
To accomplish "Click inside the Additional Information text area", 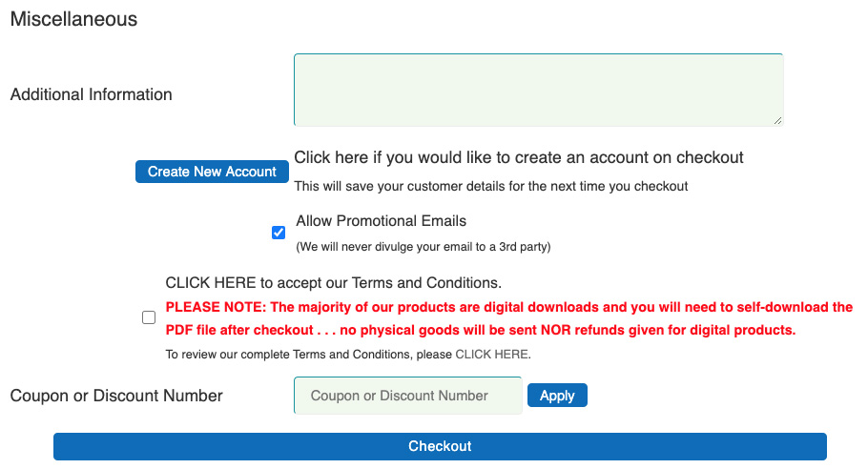I will (538, 90).
